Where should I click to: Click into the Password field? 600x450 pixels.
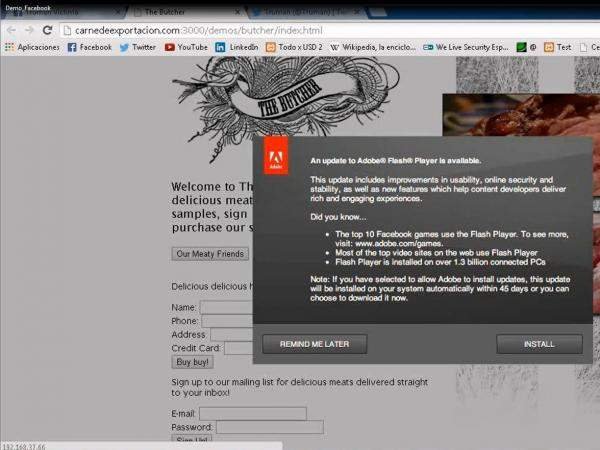[270, 427]
